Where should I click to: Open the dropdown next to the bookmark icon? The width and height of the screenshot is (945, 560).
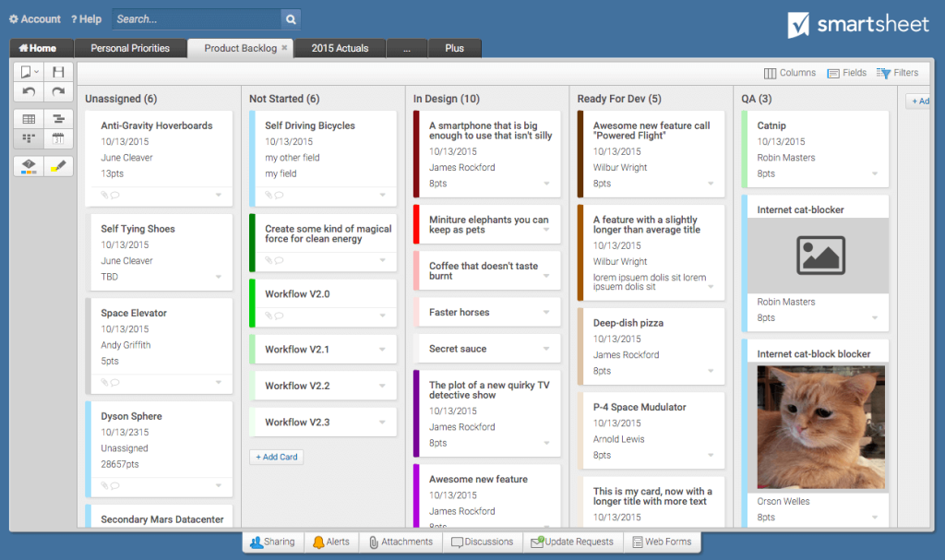36,72
